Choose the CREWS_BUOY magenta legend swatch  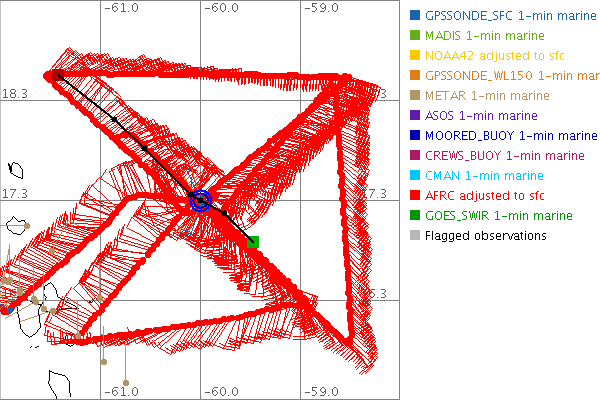(x=415, y=156)
